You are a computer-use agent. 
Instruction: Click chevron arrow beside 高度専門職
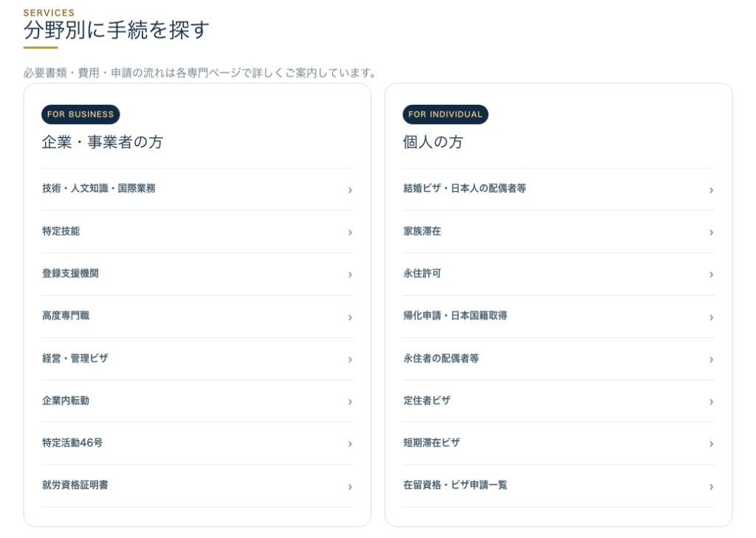(350, 317)
